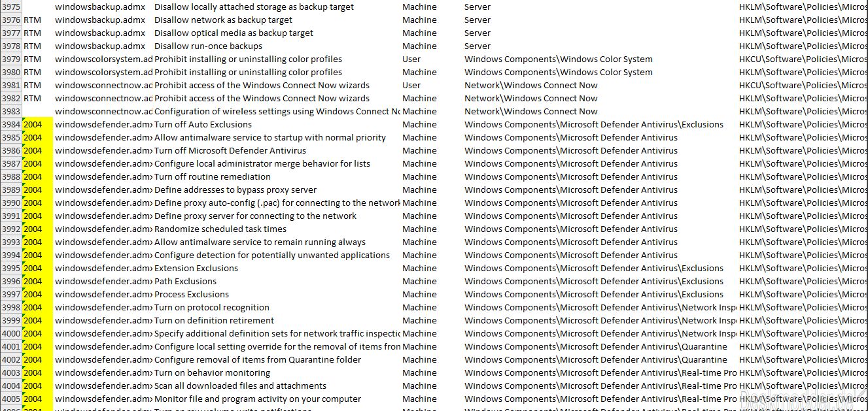This screenshot has width=868, height=411.
Task: Select 'Turn on definition retirement' cell
Action: point(214,320)
